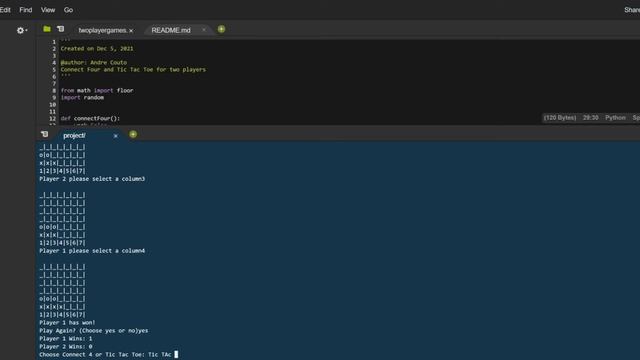Click the green folder icon
This screenshot has width=640, height=360.
(x=47, y=29)
